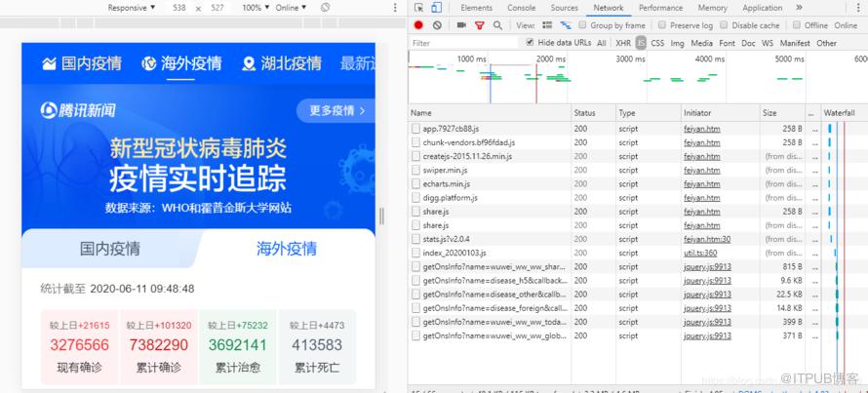Viewport: 868px width, 393px height.
Task: Enable the Preserve log checkbox
Action: click(662, 25)
